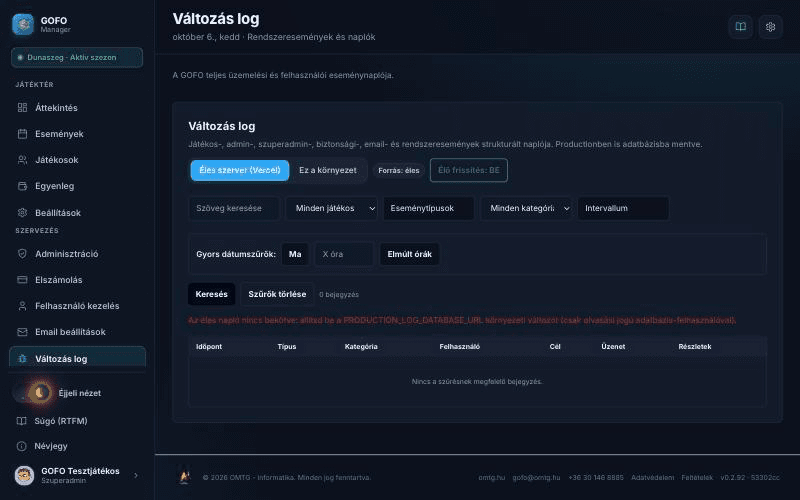The width and height of the screenshot is (800, 500).
Task: Click the Üzenet column header
Action: pos(613,346)
